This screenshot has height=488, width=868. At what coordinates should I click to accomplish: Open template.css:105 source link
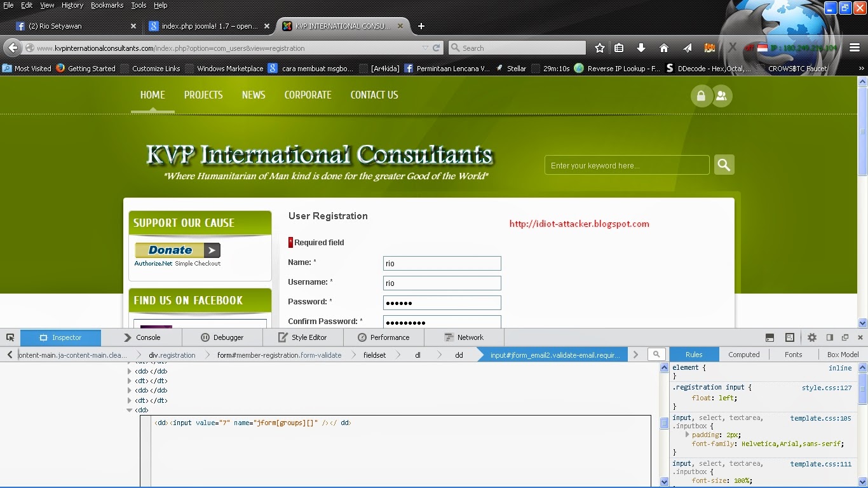[820, 418]
